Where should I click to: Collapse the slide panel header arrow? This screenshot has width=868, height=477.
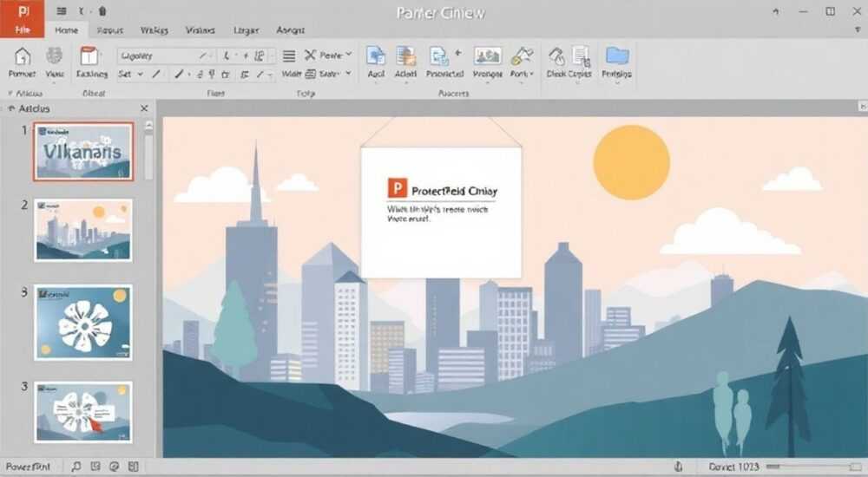(11, 108)
